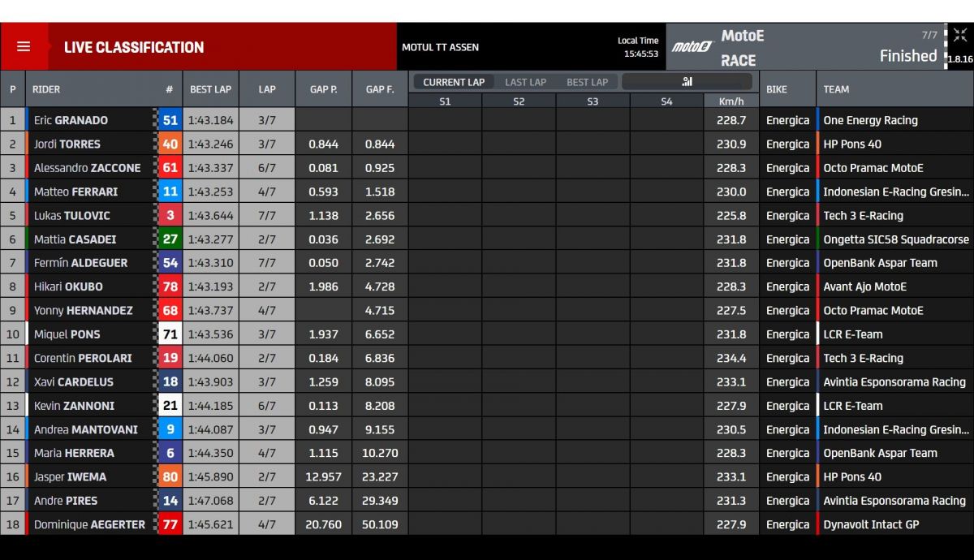This screenshot has height=560, width=974.
Task: Click gap to previous value 12.957
Action: pos(324,477)
